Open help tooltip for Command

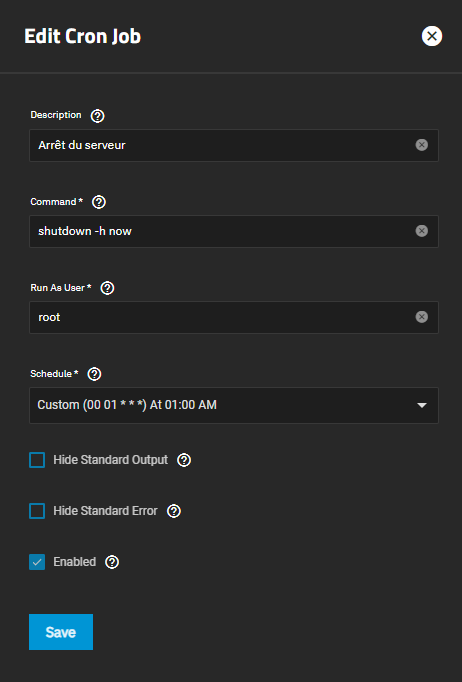(x=99, y=202)
